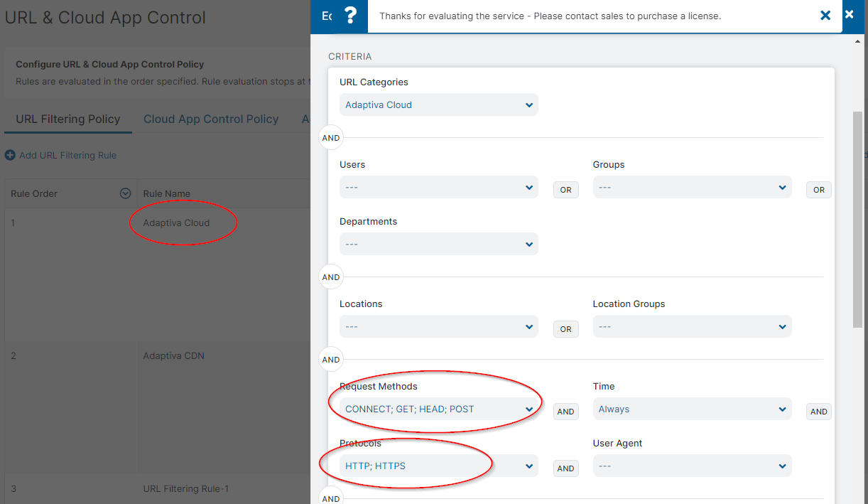
Task: Open the Request Methods dropdown
Action: [x=438, y=409]
